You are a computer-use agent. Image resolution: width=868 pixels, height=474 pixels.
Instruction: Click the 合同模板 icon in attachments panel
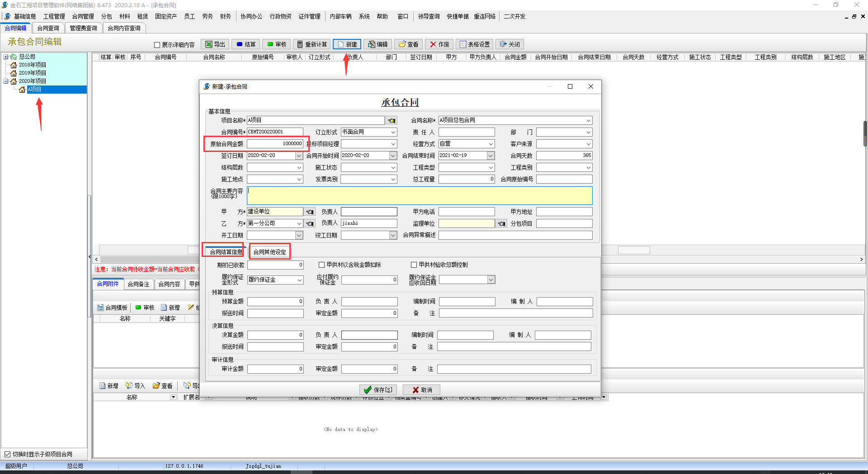point(101,308)
